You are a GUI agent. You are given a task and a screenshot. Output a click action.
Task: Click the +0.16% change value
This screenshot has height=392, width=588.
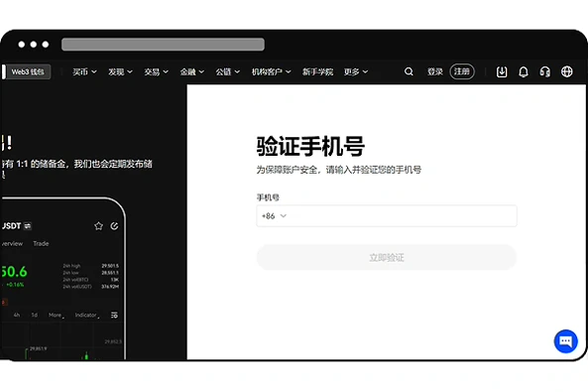15,285
